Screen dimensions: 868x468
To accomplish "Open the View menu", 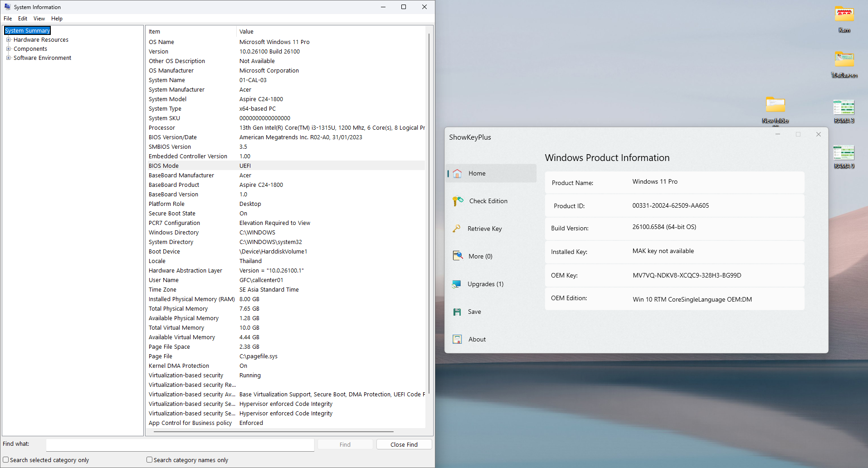I will pyautogui.click(x=39, y=19).
